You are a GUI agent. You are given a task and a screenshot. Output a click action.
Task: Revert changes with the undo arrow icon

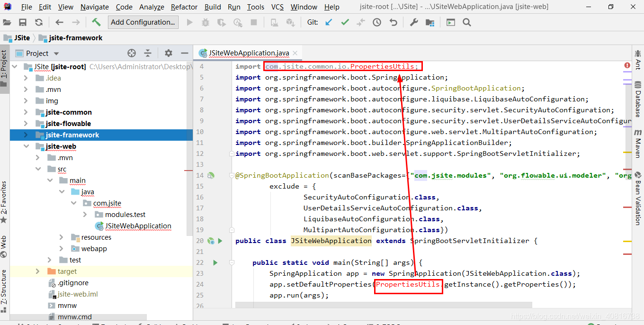click(x=393, y=22)
